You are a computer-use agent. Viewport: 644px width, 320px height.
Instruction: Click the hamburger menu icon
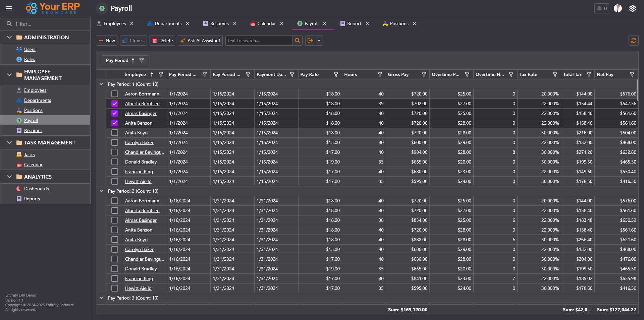click(x=9, y=8)
